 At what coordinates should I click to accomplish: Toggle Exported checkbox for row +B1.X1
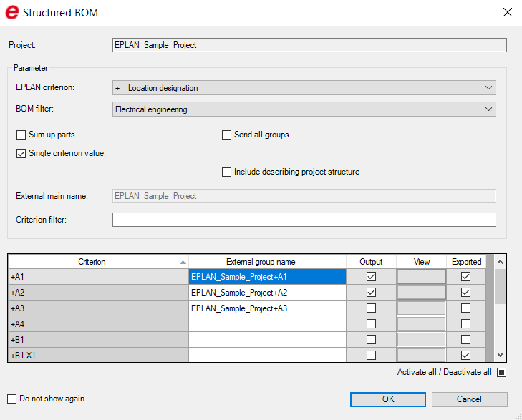465,355
